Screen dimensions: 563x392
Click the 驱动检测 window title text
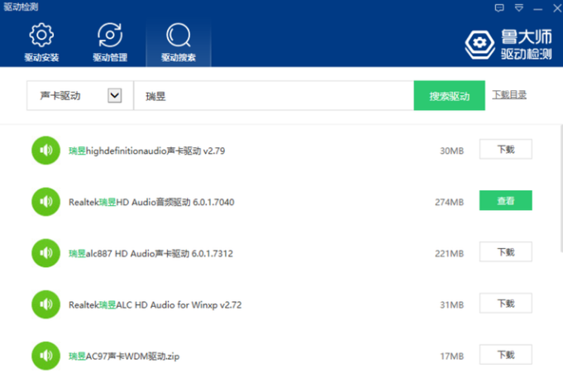click(21, 7)
